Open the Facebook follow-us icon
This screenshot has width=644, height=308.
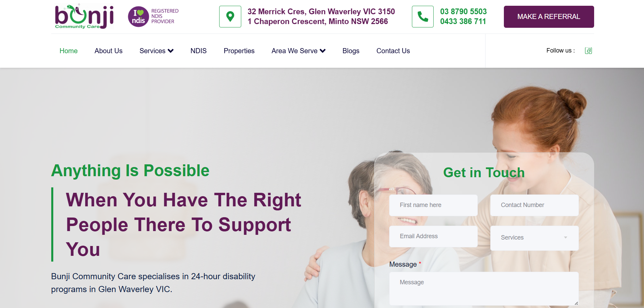[x=588, y=51]
